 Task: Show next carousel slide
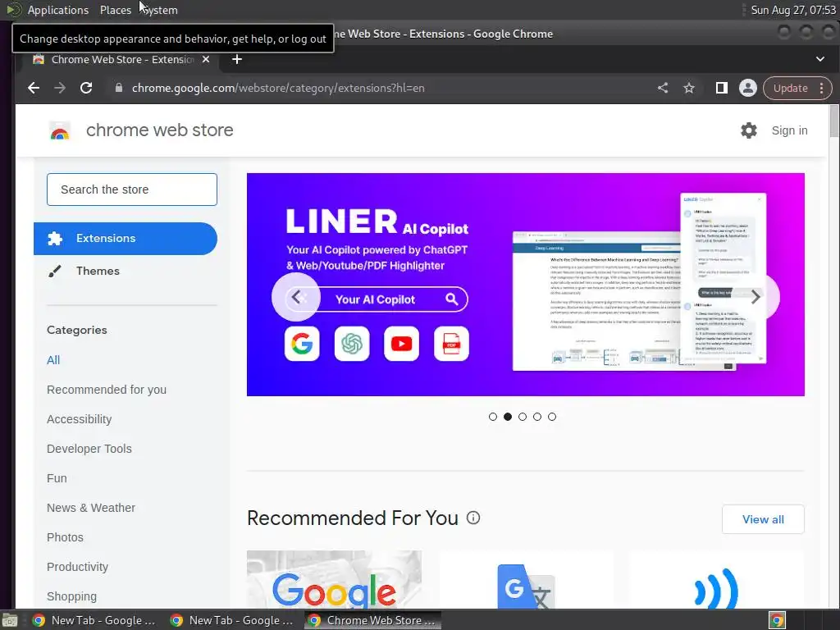756,297
